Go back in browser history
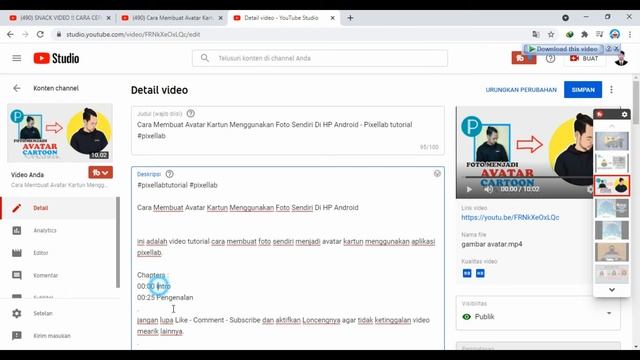This screenshot has height=360, width=640. (10, 35)
